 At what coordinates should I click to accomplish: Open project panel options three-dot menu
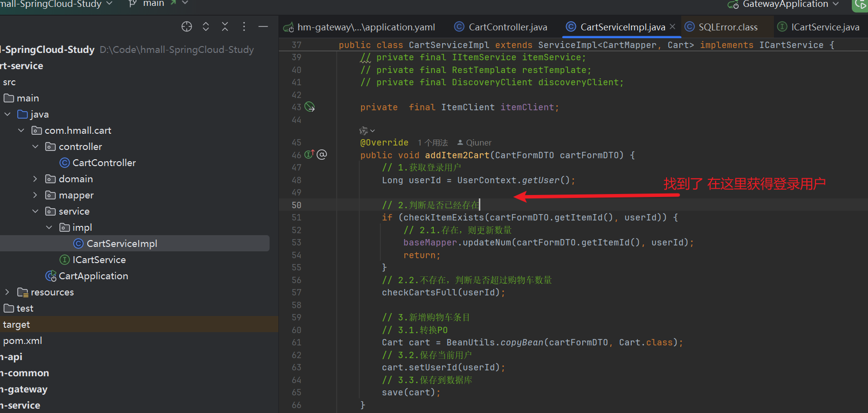coord(244,27)
